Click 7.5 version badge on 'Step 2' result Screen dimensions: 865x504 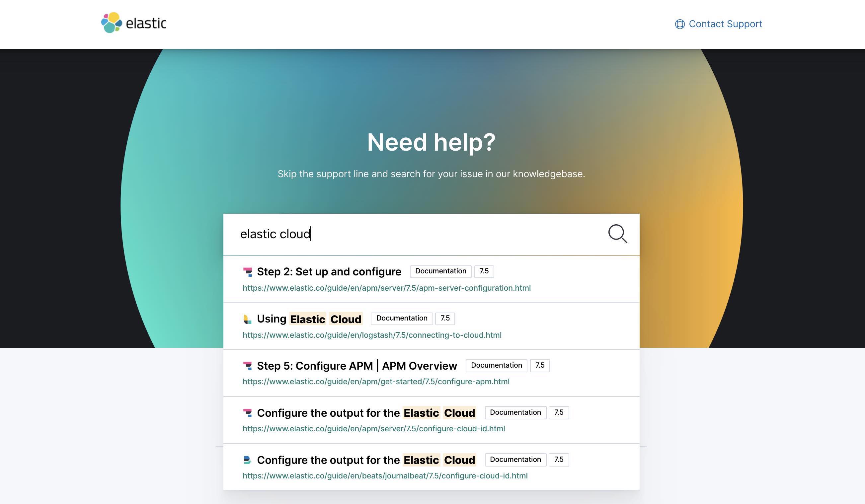(484, 271)
